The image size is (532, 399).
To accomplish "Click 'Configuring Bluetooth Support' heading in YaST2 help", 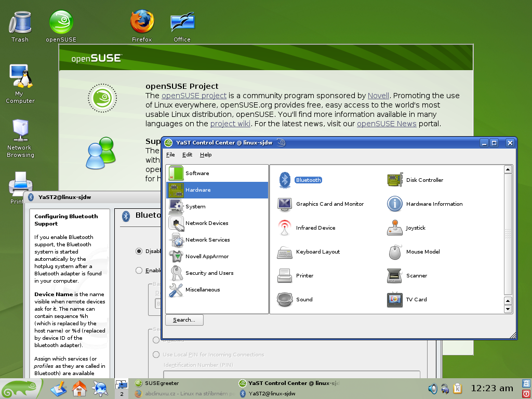I will tap(66, 220).
